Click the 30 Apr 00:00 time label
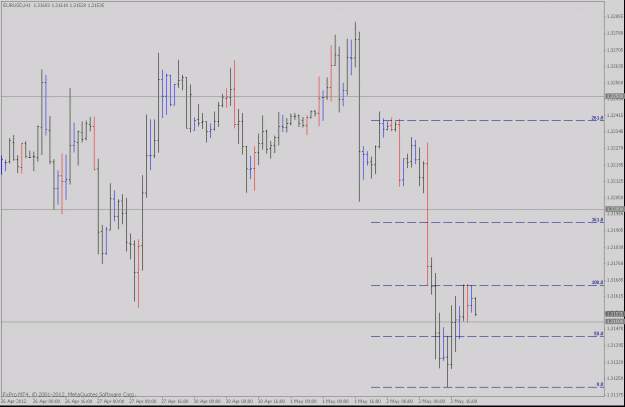Screen dimensions: 625x407 click(x=207, y=401)
